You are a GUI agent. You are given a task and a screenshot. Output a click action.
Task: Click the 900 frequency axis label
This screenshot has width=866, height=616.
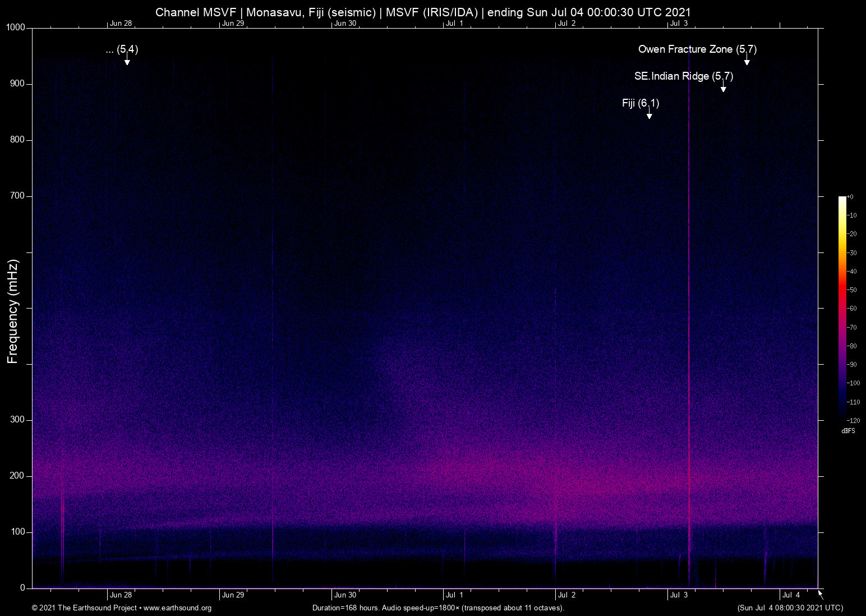18,84
